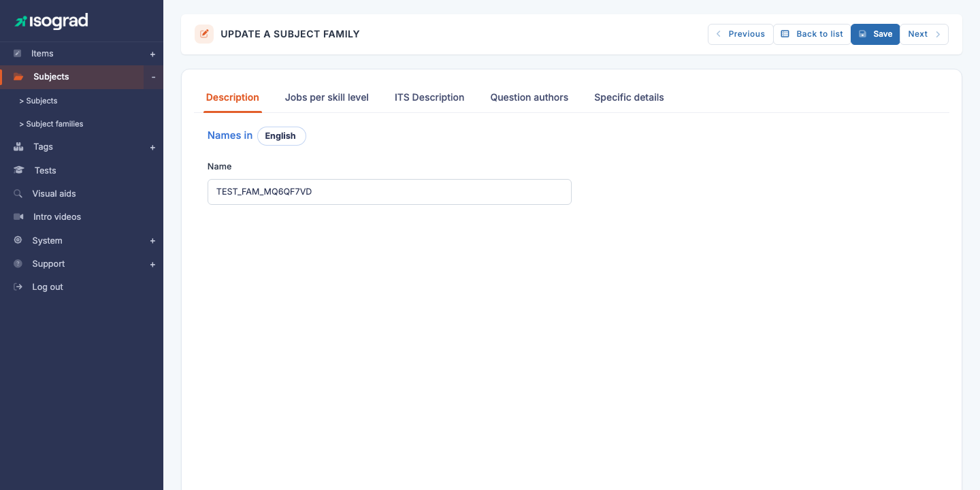This screenshot has width=980, height=490.
Task: Click the edit icon beside page title
Action: pyautogui.click(x=204, y=34)
